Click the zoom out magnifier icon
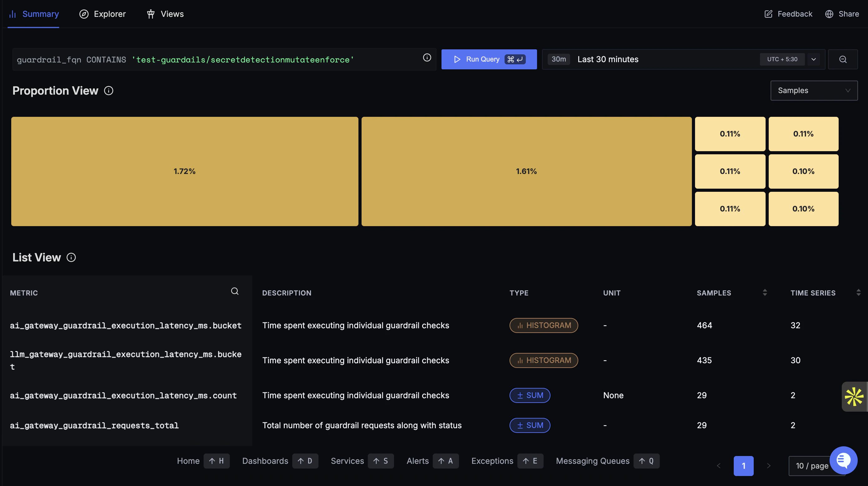 coord(843,59)
